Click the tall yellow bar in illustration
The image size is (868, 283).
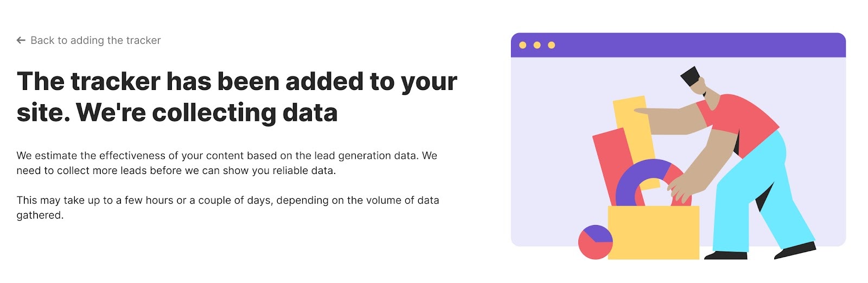click(632, 125)
